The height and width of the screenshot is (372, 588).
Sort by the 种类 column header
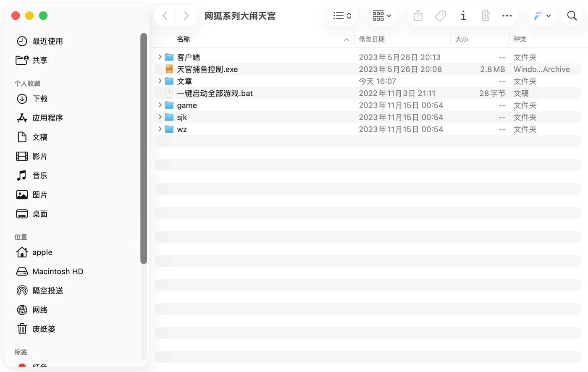tap(520, 39)
